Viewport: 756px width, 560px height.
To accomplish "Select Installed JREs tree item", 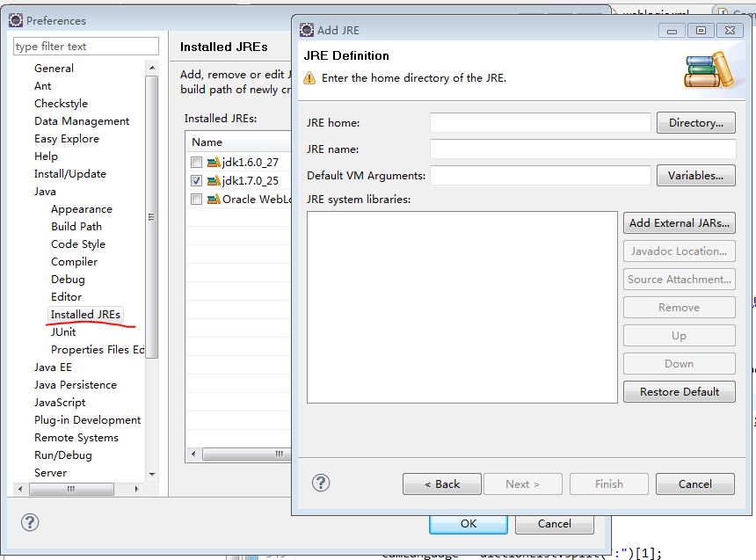I will coord(85,315).
